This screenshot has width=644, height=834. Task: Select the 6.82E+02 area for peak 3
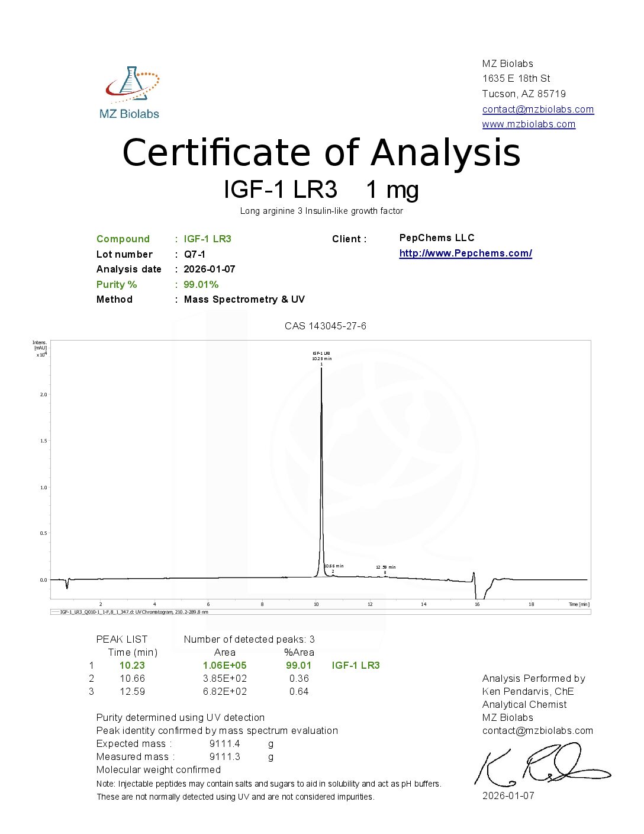coord(224,691)
